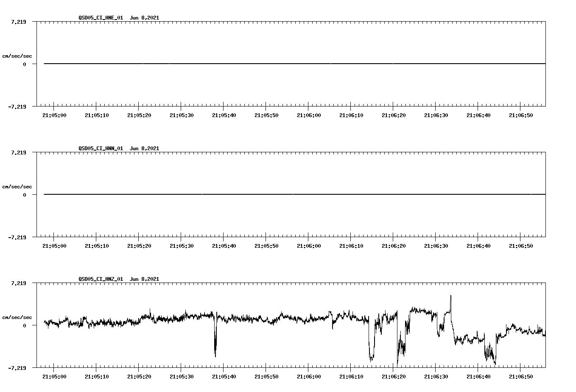Viewport: 576px width, 392px height.
Task: Click 21:05:10 on the HNZ time axis
Action: point(97,376)
